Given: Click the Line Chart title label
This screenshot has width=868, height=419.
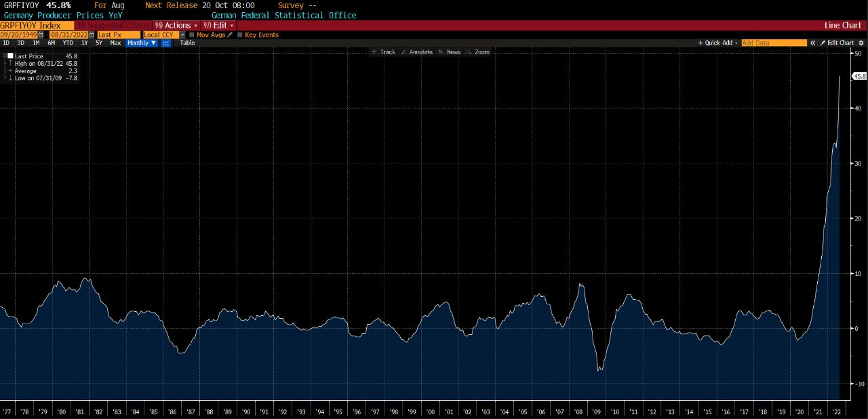Looking at the screenshot, I should click(x=843, y=26).
